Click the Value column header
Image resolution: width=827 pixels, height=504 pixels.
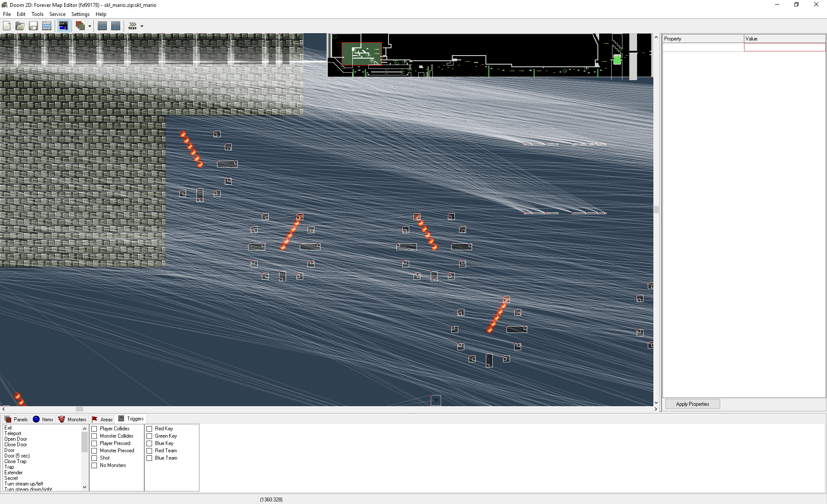point(785,39)
